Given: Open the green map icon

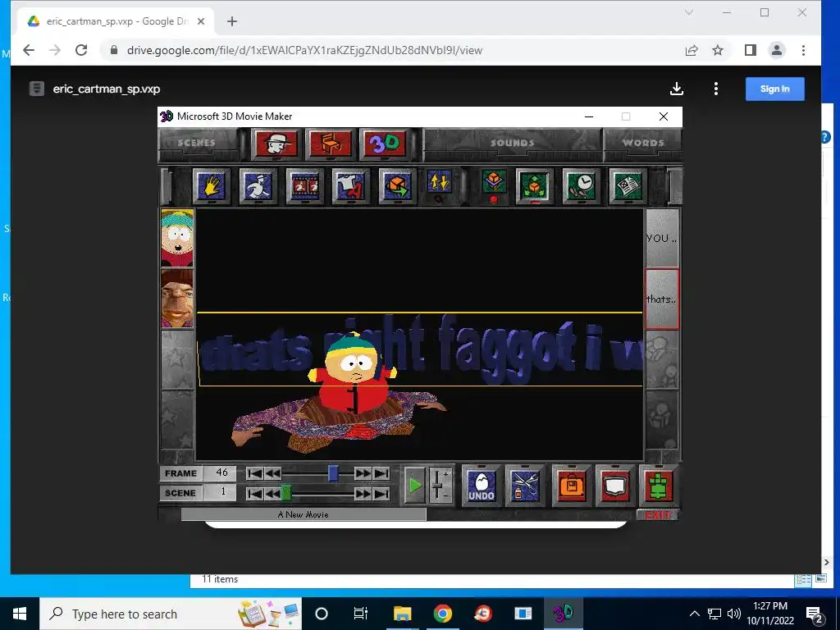Looking at the screenshot, I should (659, 486).
